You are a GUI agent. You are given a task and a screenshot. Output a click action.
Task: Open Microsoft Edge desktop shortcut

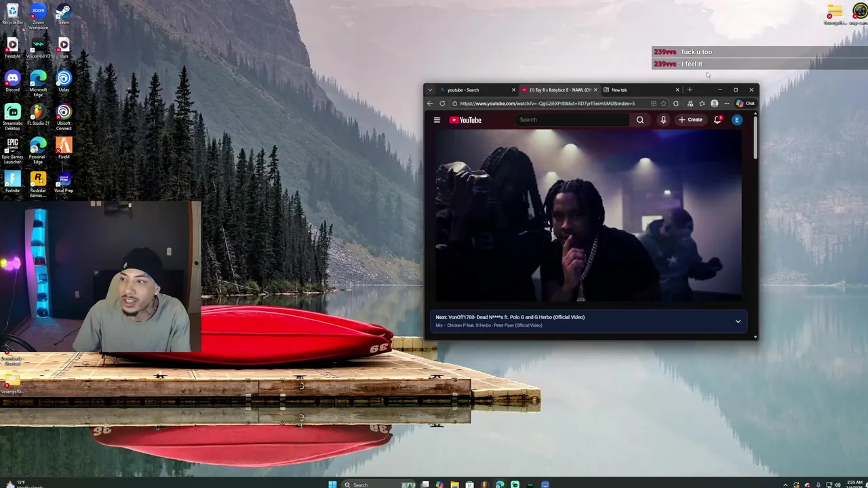(38, 83)
